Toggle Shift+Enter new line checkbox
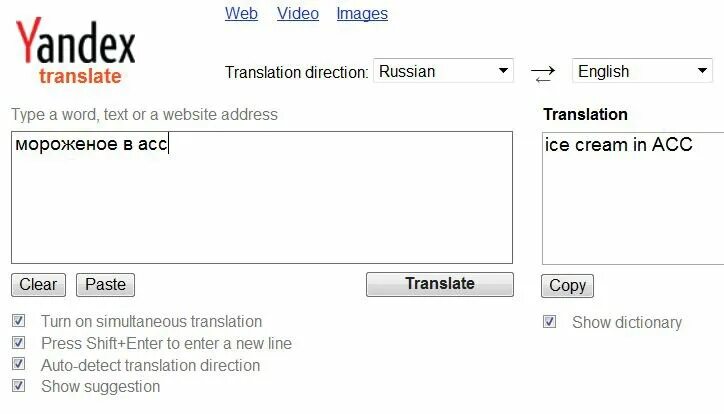This screenshot has height=414, width=724. click(x=18, y=343)
